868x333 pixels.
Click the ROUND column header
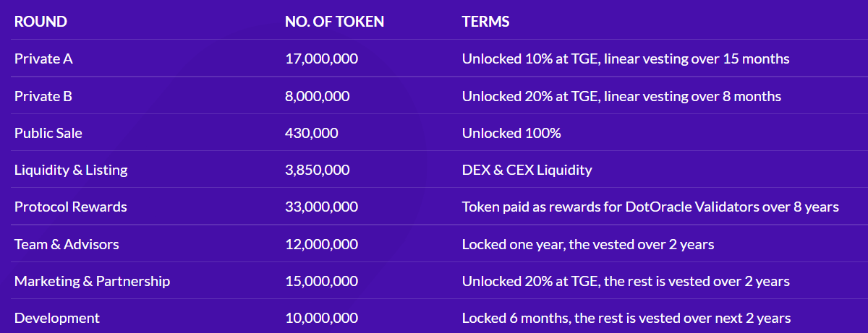pos(41,22)
